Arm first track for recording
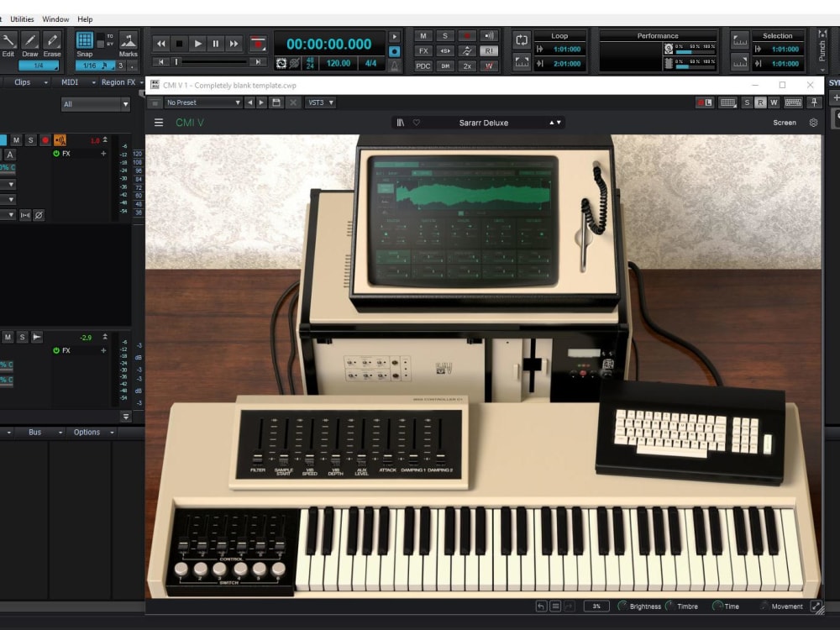840x630 pixels. tap(45, 140)
